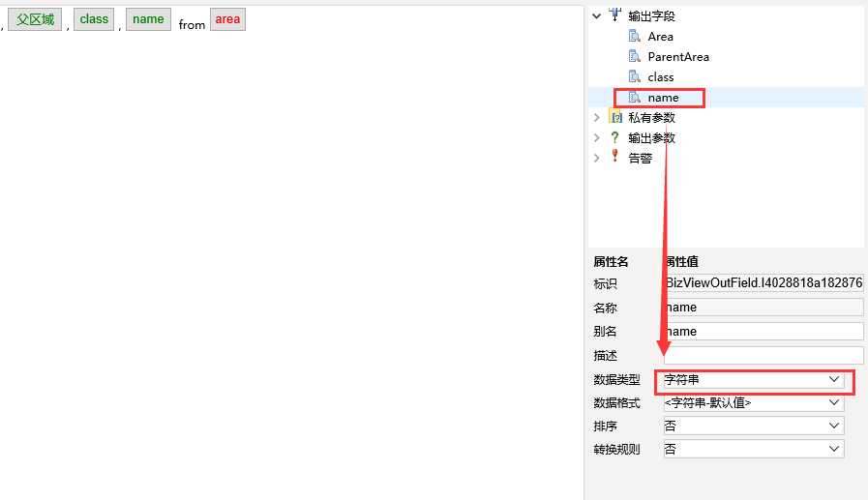Click the ParentArea field icon
Viewport: 868px width, 500px height.
pos(635,56)
